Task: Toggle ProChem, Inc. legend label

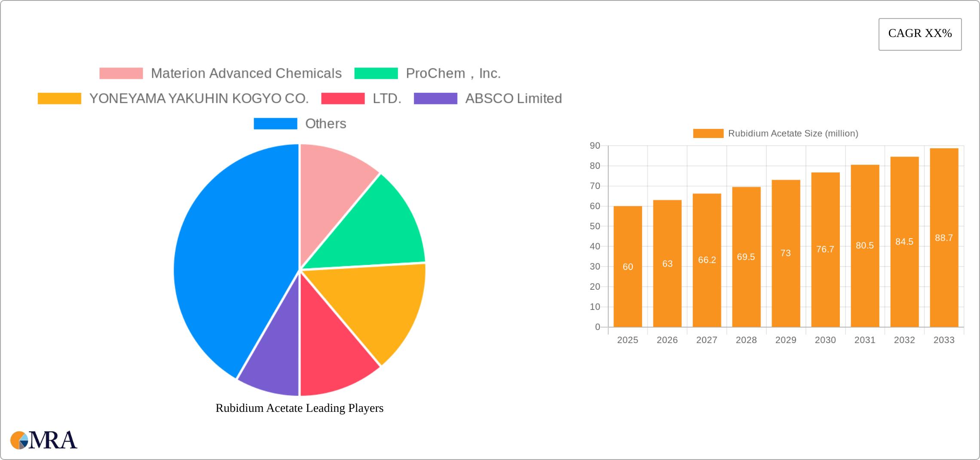Action: pos(453,74)
